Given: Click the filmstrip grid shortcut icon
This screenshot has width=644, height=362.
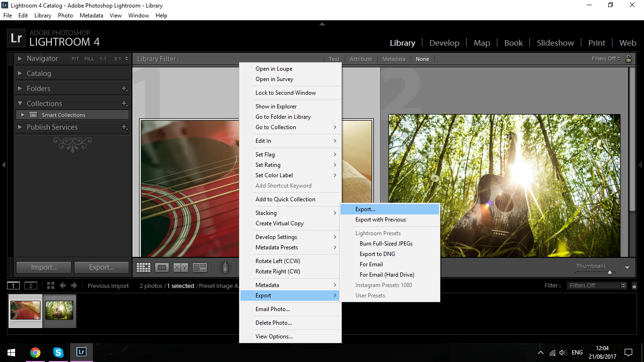Looking at the screenshot, I should (x=50, y=286).
